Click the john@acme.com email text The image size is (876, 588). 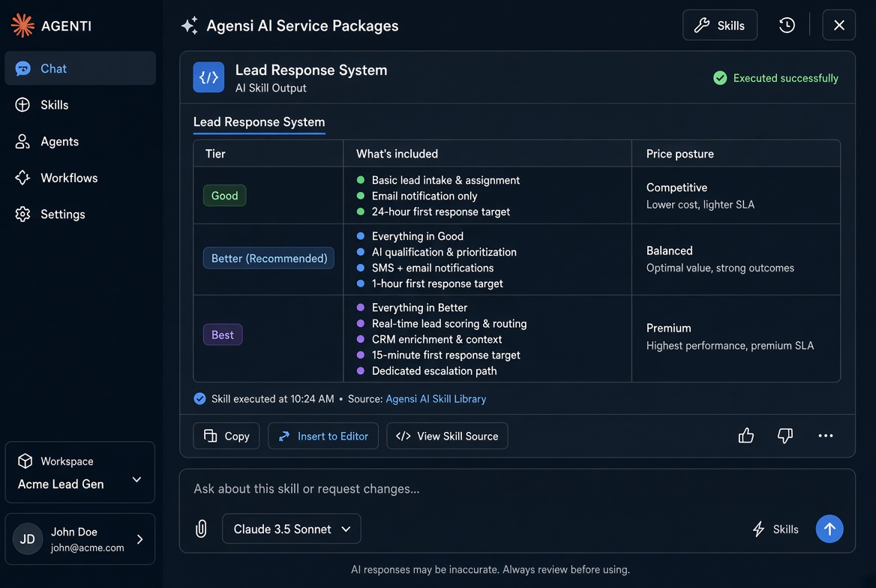pos(87,547)
